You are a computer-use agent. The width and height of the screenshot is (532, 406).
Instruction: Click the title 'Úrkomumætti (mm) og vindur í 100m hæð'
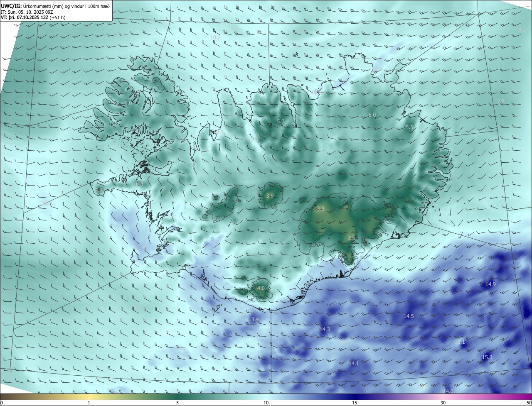[x=66, y=6]
